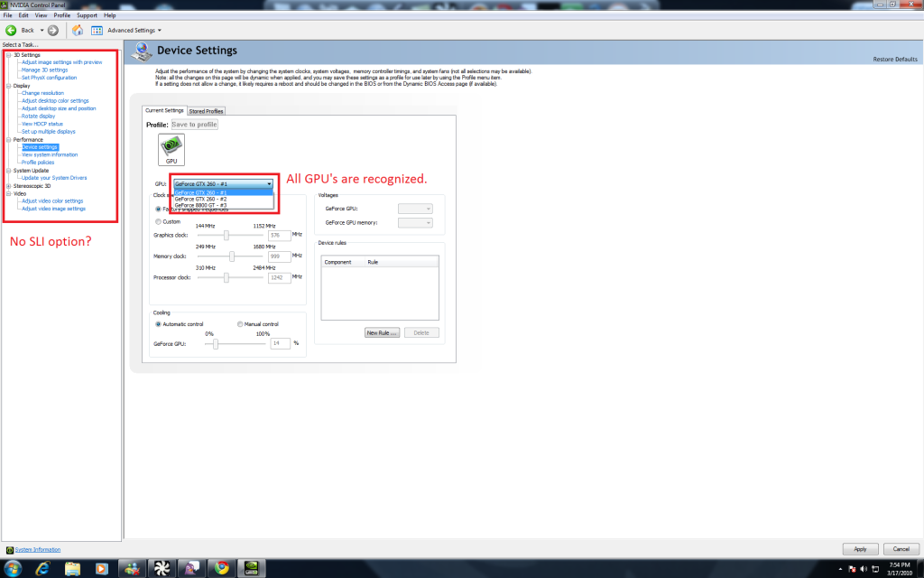
Task: Open Windows Media Player taskbar icon
Action: (102, 568)
